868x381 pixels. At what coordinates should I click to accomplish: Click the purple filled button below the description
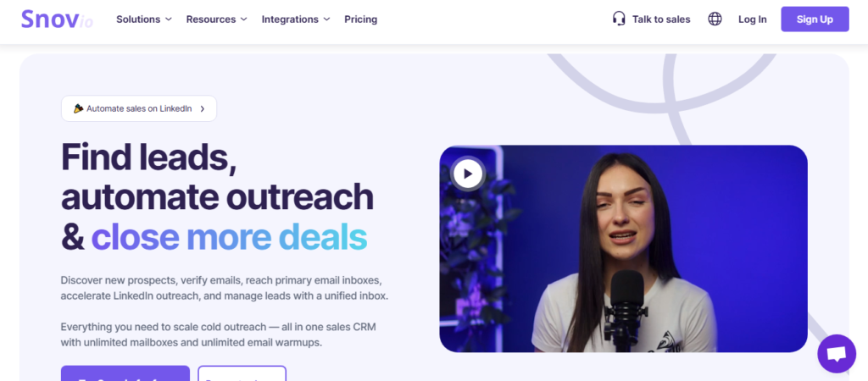click(x=125, y=373)
